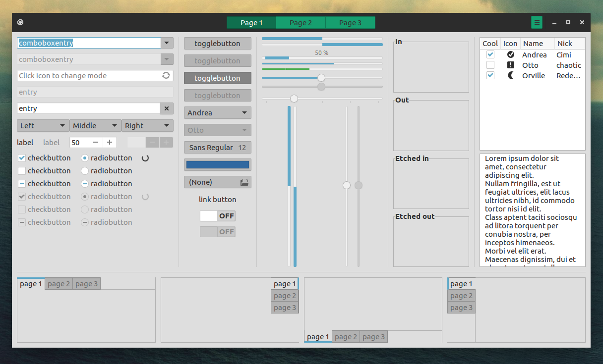This screenshot has height=364, width=603.
Task: Click the moon icon beside Orville
Action: (510, 75)
